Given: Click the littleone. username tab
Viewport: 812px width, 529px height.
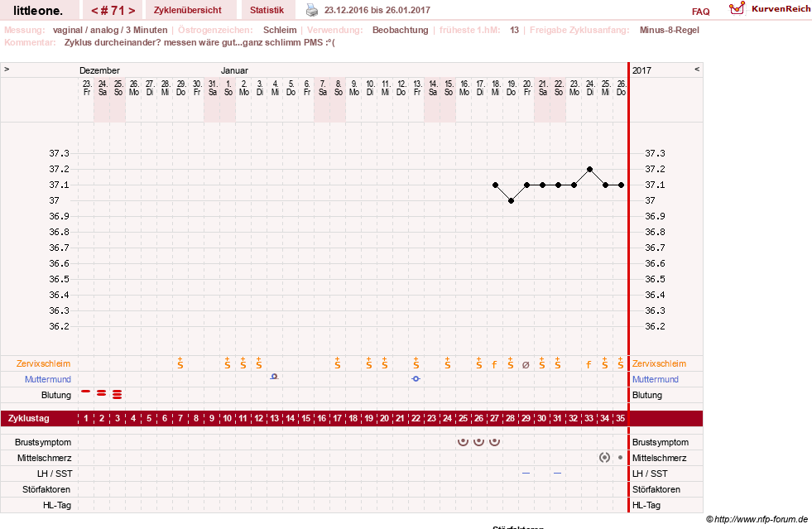Looking at the screenshot, I should pyautogui.click(x=38, y=10).
